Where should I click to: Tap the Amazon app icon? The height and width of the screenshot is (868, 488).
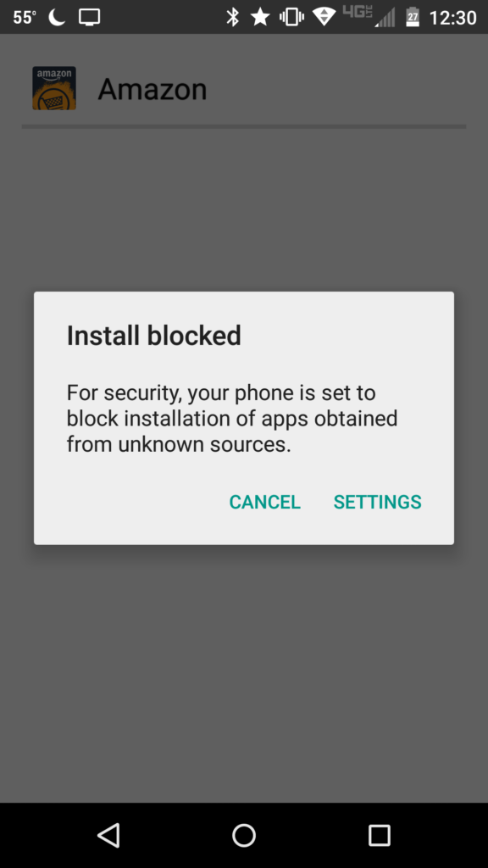[x=54, y=88]
